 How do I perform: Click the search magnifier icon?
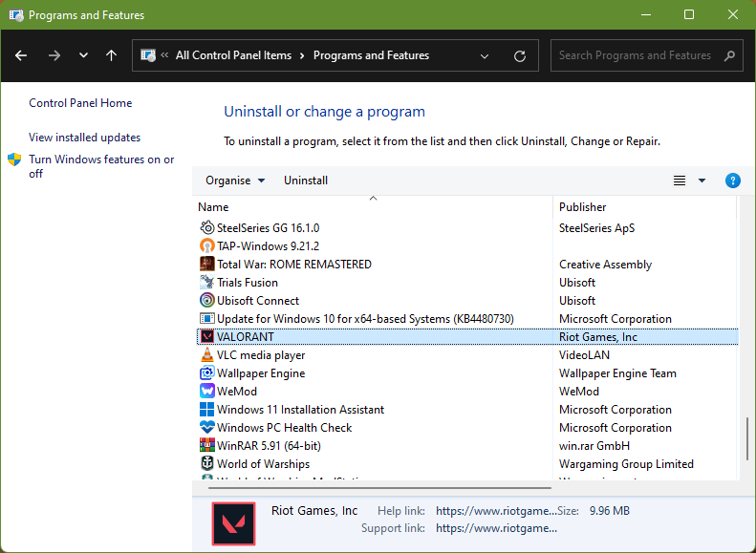pyautogui.click(x=729, y=56)
